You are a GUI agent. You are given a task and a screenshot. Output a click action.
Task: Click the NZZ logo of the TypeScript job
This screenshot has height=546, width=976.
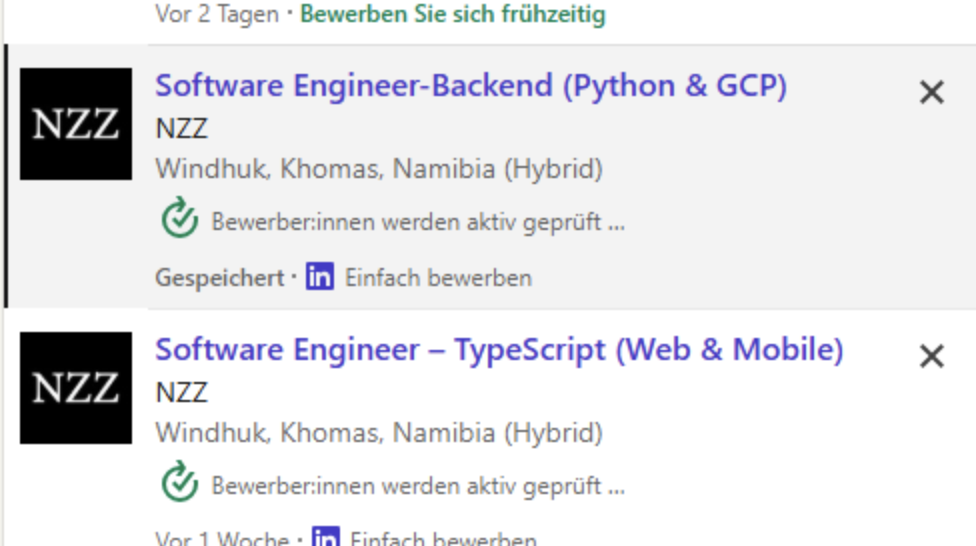(76, 388)
